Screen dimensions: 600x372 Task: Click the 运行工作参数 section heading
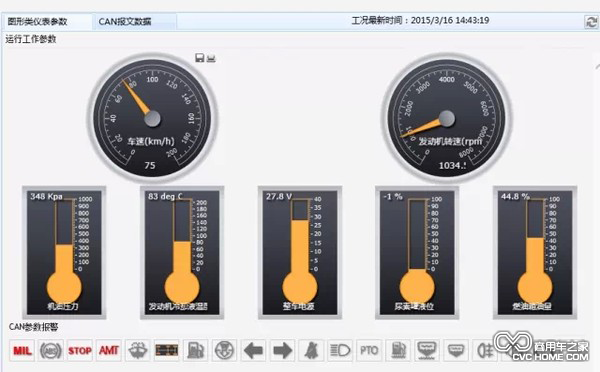coord(31,39)
